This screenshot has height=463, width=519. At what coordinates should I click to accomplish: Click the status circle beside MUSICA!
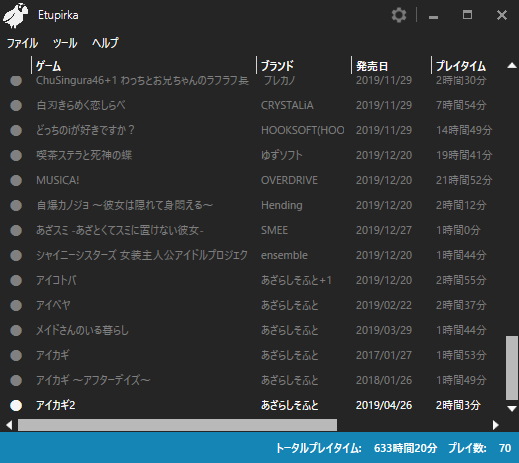coord(16,180)
